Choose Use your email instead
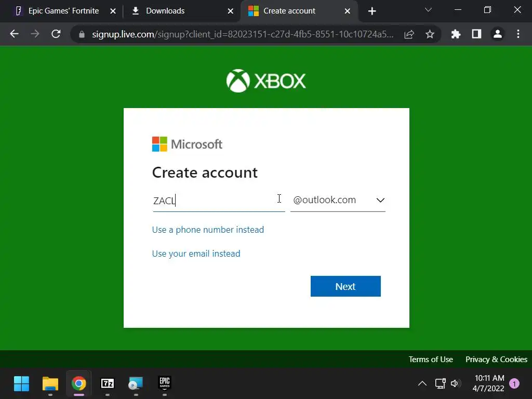This screenshot has height=399, width=532. click(x=196, y=254)
